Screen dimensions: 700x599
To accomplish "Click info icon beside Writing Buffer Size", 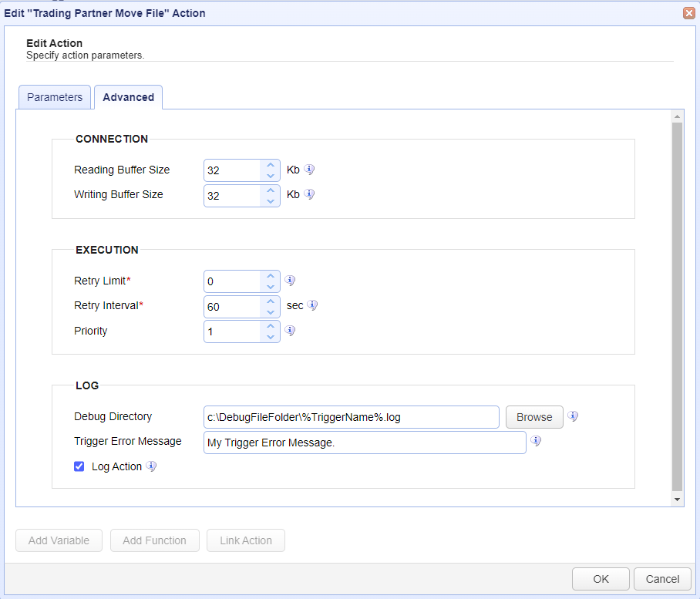I will [x=309, y=194].
